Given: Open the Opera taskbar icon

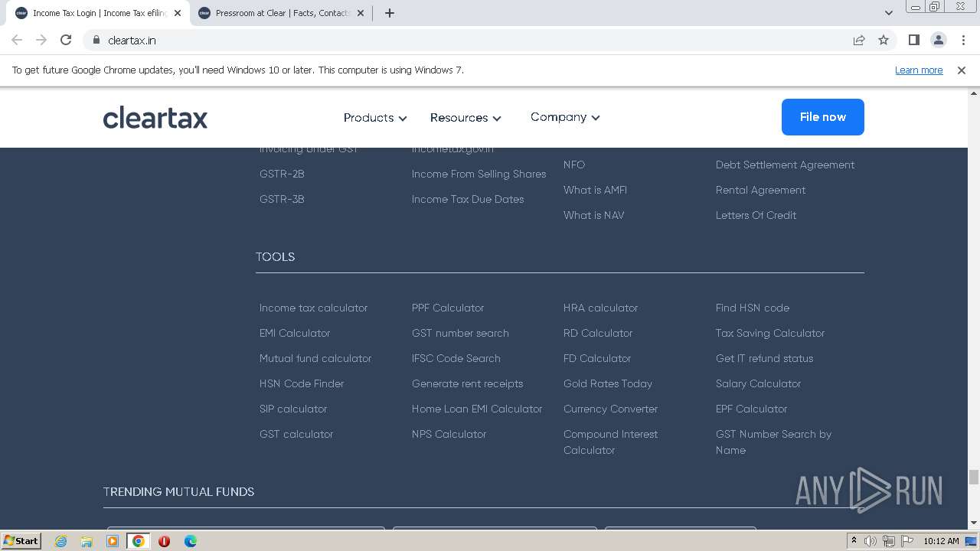Looking at the screenshot, I should click(x=164, y=541).
